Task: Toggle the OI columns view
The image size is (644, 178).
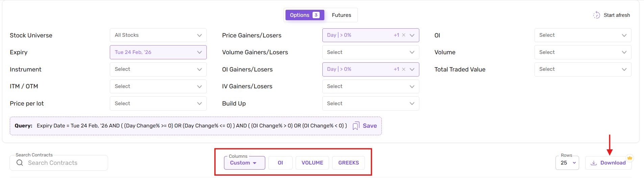Action: [280, 163]
